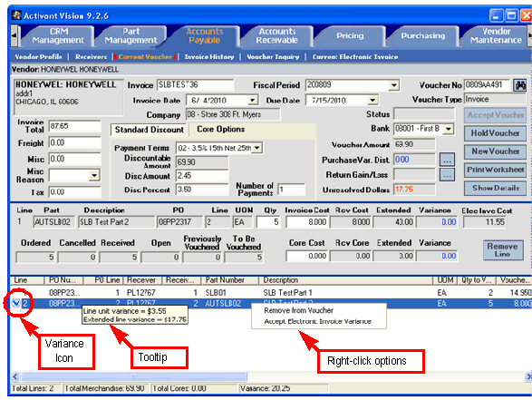532x400 pixels.
Task: Click the Remove Line button
Action: (502, 250)
